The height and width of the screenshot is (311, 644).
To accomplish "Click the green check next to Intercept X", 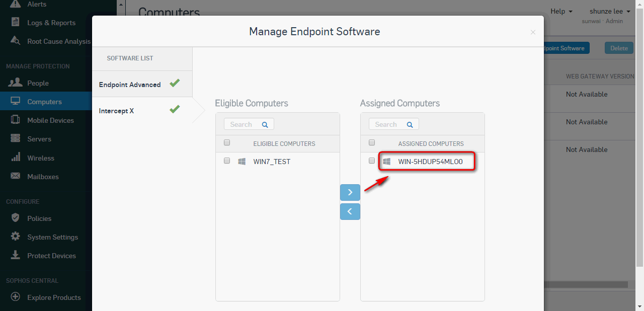I will 175,109.
